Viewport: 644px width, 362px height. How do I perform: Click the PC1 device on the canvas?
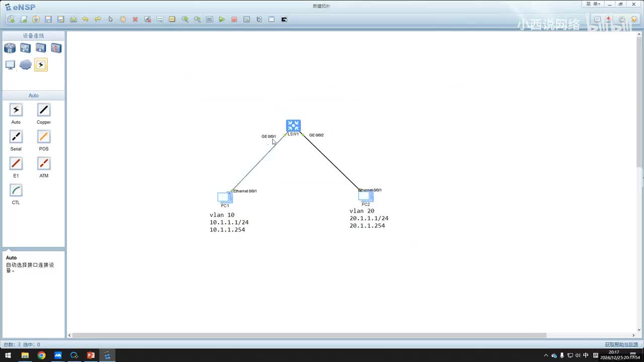point(224,197)
